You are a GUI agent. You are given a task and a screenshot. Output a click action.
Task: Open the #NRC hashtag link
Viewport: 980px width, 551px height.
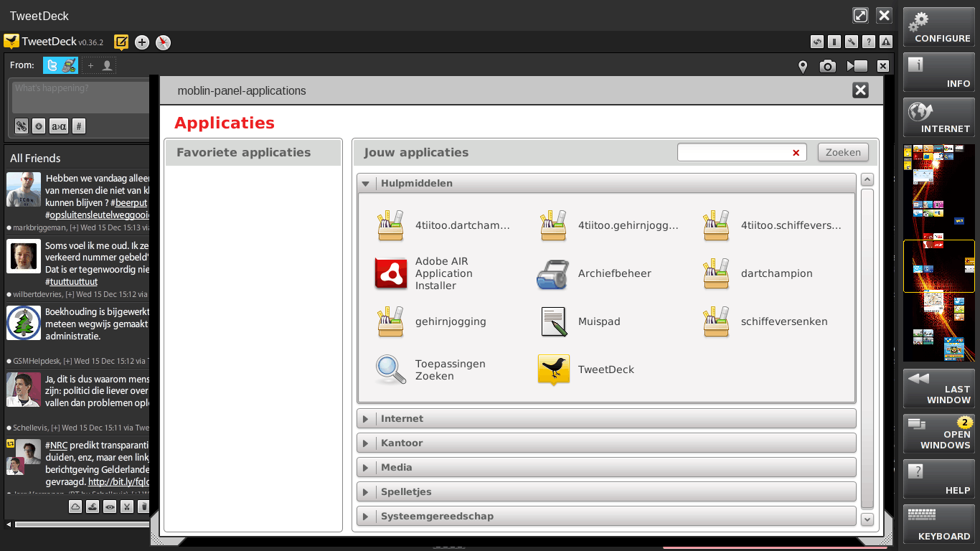57,445
